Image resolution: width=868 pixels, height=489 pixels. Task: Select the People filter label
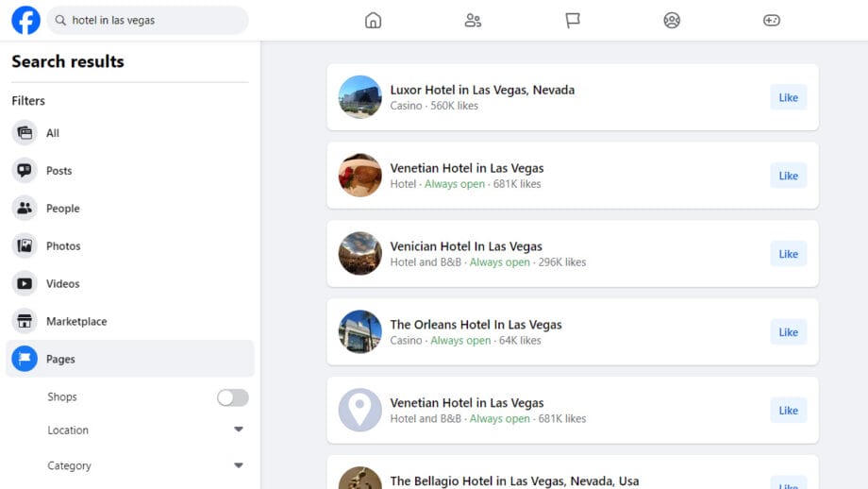pyautogui.click(x=63, y=209)
